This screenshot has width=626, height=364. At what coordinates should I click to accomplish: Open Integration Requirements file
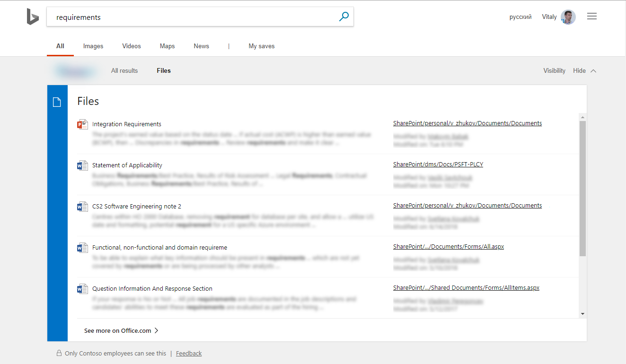127,124
